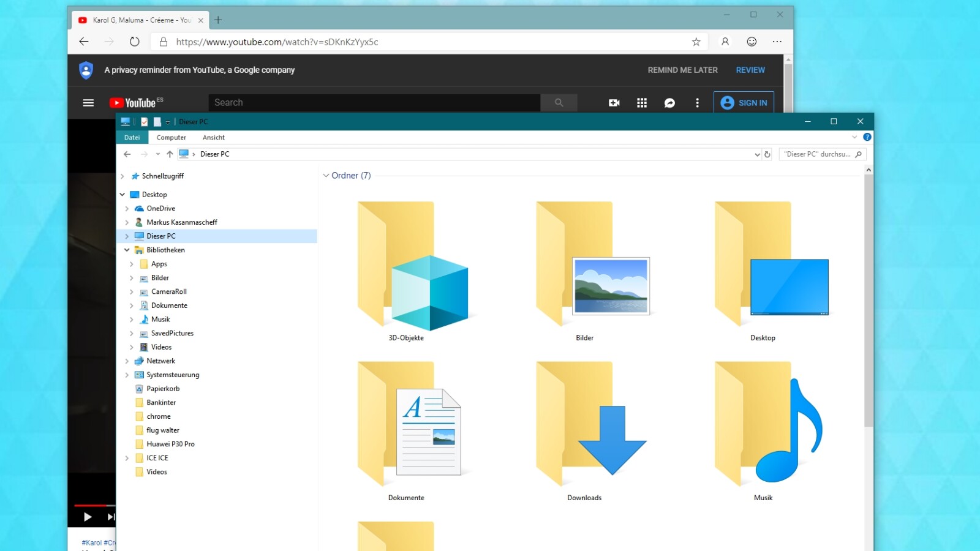The width and height of the screenshot is (980, 551).
Task: Open Edge settings and more menu
Action: tap(777, 42)
